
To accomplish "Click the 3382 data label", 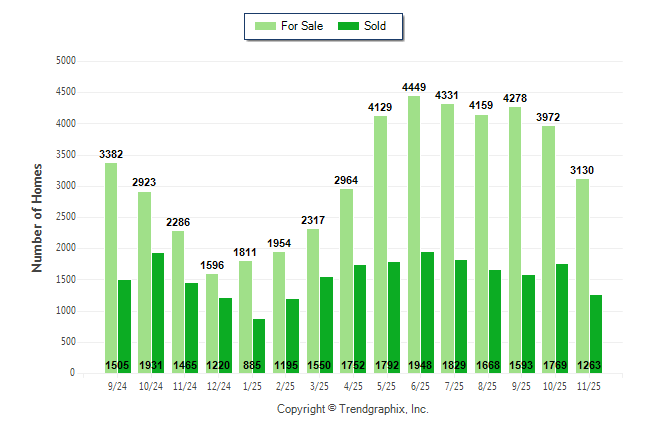I will point(111,154).
